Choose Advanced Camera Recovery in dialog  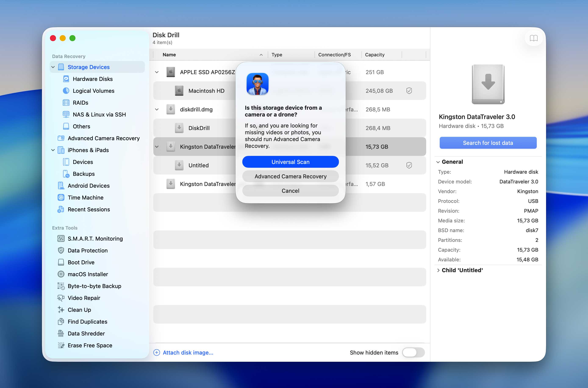click(290, 176)
